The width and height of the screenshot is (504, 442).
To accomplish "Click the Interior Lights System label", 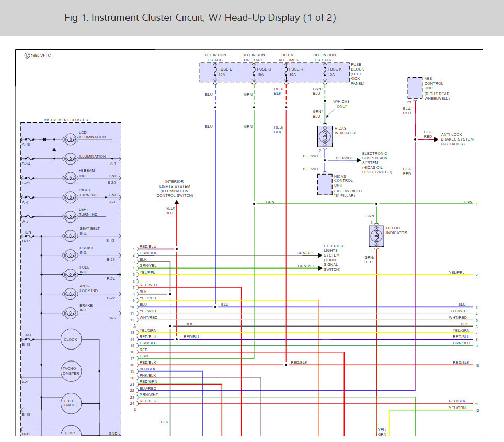I will click(176, 187).
